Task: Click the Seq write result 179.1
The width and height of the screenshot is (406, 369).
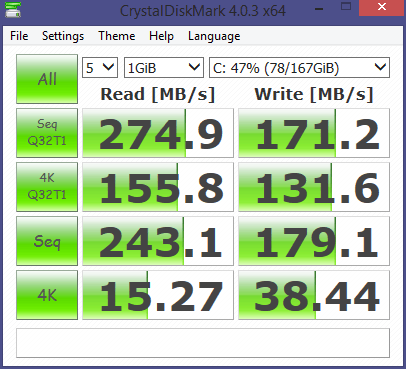Action: (x=314, y=241)
